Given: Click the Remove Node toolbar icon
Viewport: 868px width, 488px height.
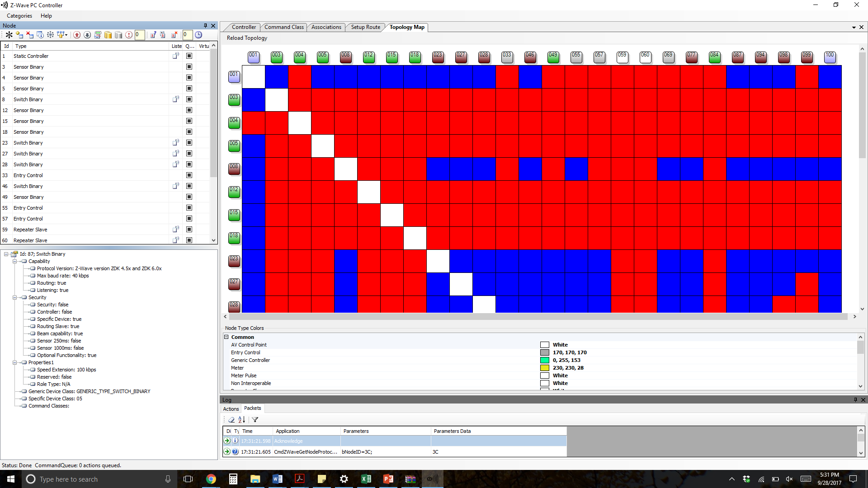Looking at the screenshot, I should tap(30, 35).
